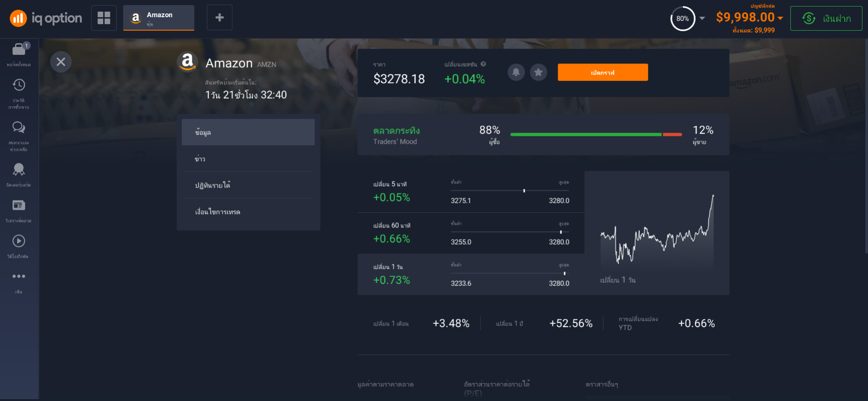This screenshot has width=868, height=401.
Task: Click the total $9,999 balance text
Action: pyautogui.click(x=754, y=30)
